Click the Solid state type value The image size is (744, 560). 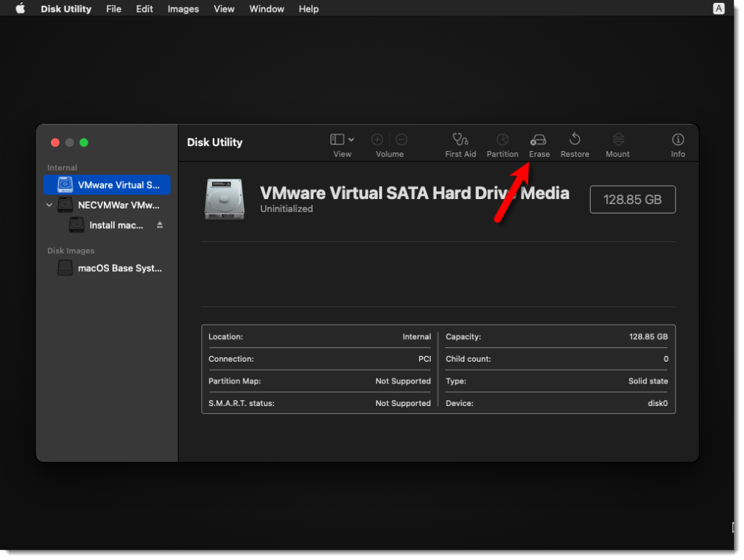pyautogui.click(x=648, y=381)
